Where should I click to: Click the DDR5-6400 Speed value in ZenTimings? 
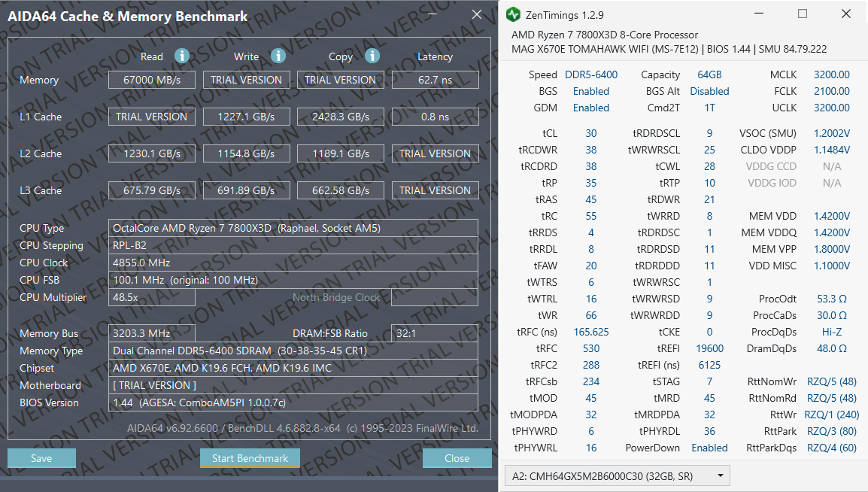[591, 74]
